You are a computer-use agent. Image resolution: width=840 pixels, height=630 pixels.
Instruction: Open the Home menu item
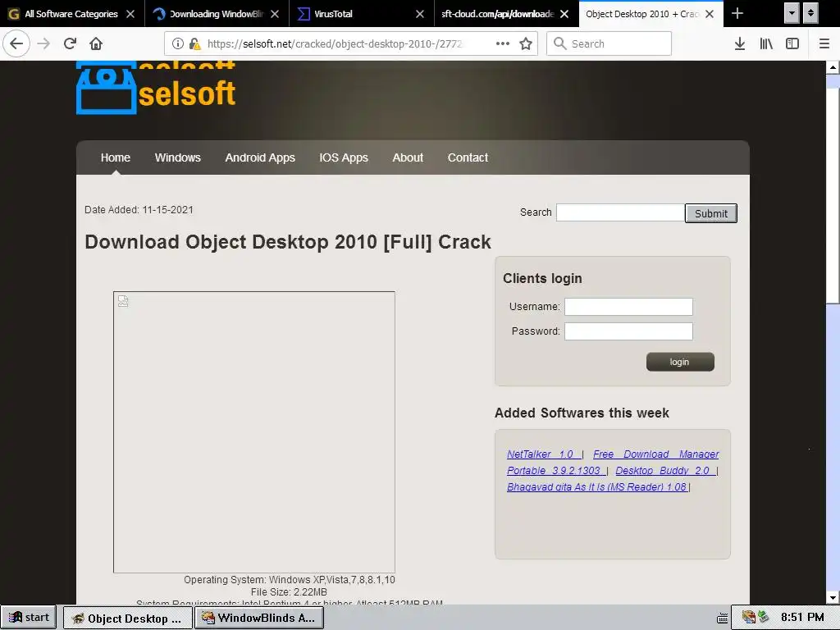point(115,157)
